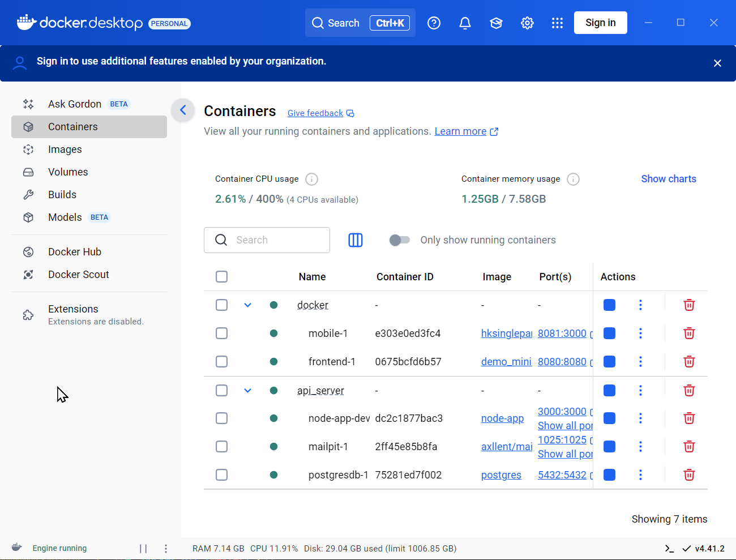736x560 pixels.
Task: Open notifications bell icon
Action: [x=465, y=23]
